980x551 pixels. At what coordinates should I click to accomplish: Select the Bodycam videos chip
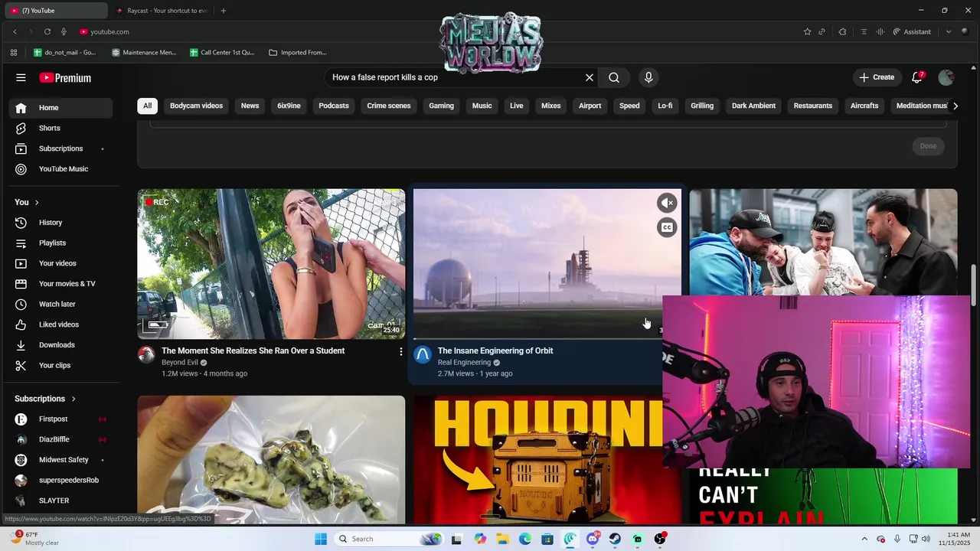[196, 106]
